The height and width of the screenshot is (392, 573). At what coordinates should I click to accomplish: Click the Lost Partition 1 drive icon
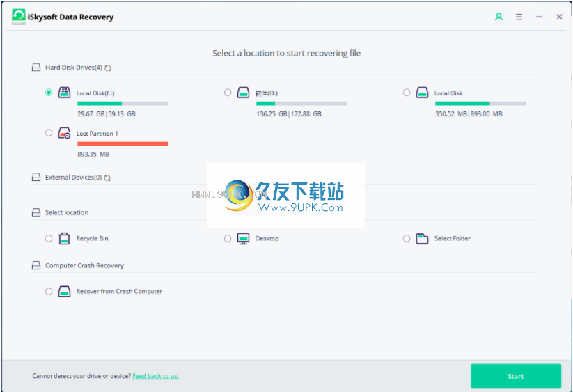coord(64,133)
